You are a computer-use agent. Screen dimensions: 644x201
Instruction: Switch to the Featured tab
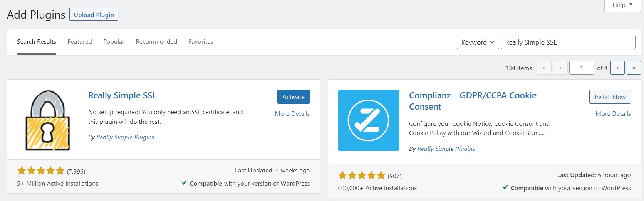80,42
